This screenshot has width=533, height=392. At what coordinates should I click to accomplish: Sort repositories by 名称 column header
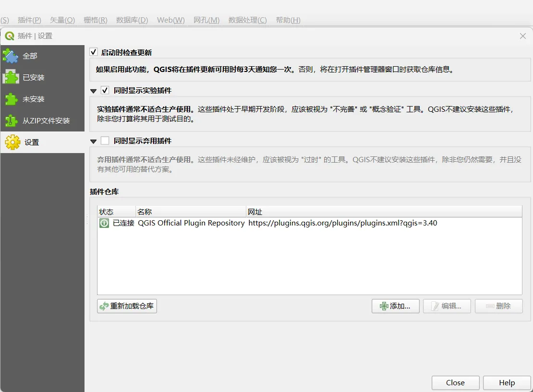click(191, 212)
